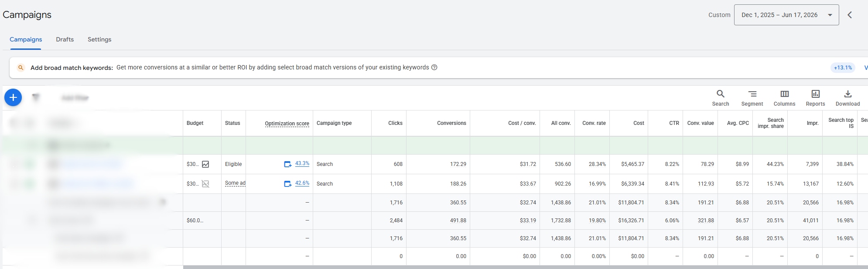The image size is (868, 269).
Task: Open the Reports menu
Action: (815, 98)
